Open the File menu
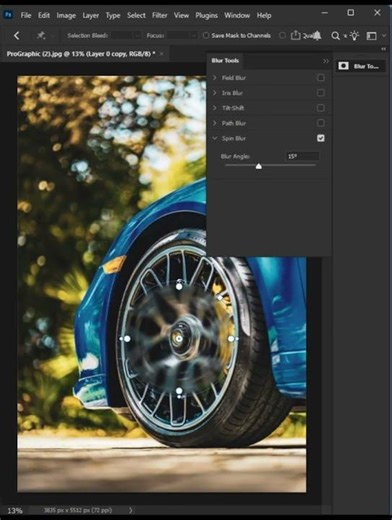392x520 pixels. pos(26,15)
